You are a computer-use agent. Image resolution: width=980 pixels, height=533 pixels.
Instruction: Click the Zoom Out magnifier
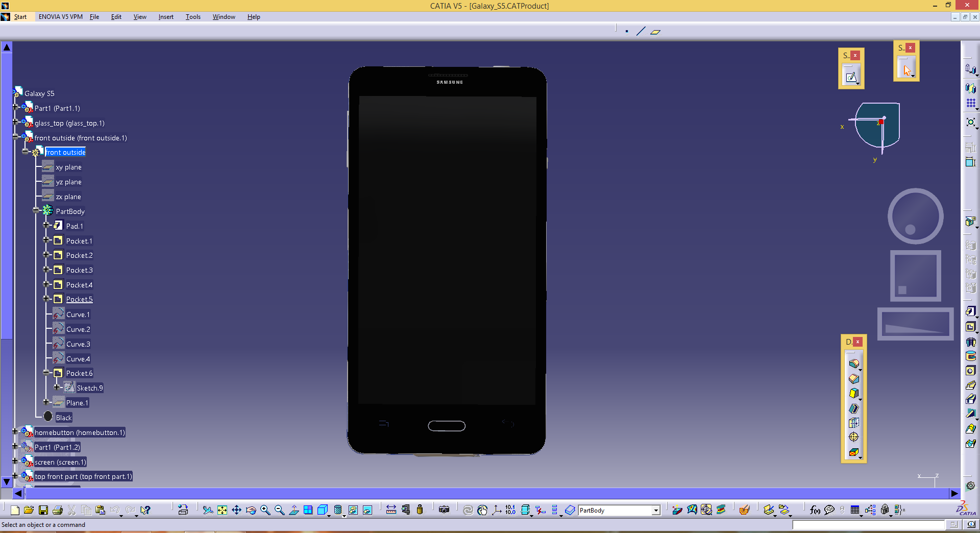[279, 510]
